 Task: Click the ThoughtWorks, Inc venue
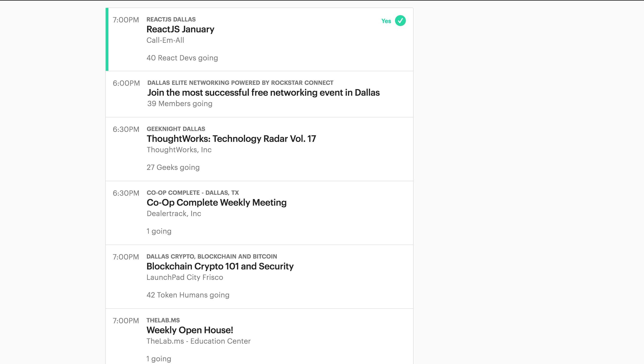(179, 150)
